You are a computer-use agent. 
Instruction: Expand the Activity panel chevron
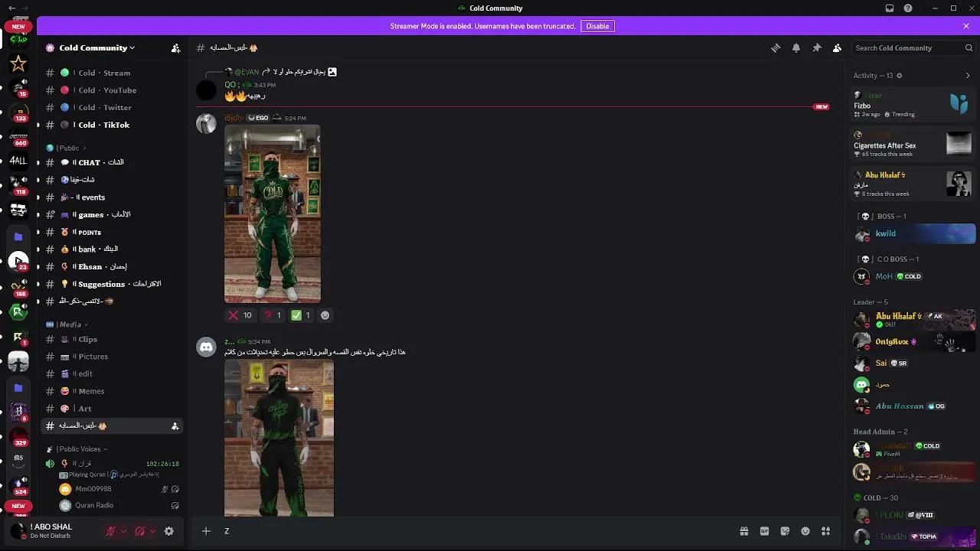[968, 76]
